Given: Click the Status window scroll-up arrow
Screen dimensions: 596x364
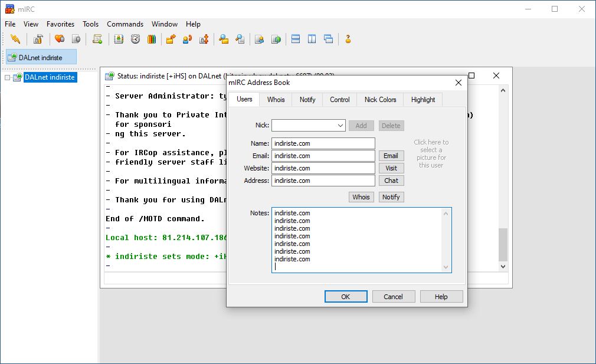Looking at the screenshot, I should 503,90.
